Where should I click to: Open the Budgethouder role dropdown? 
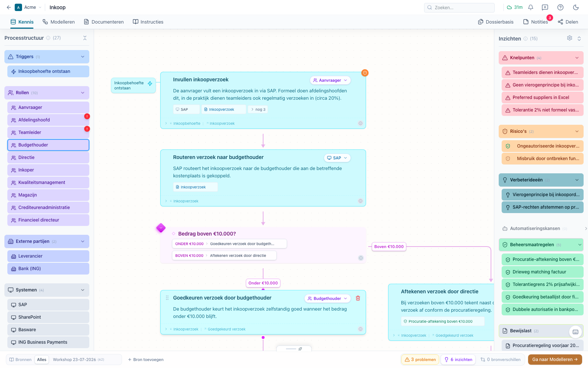coord(327,298)
